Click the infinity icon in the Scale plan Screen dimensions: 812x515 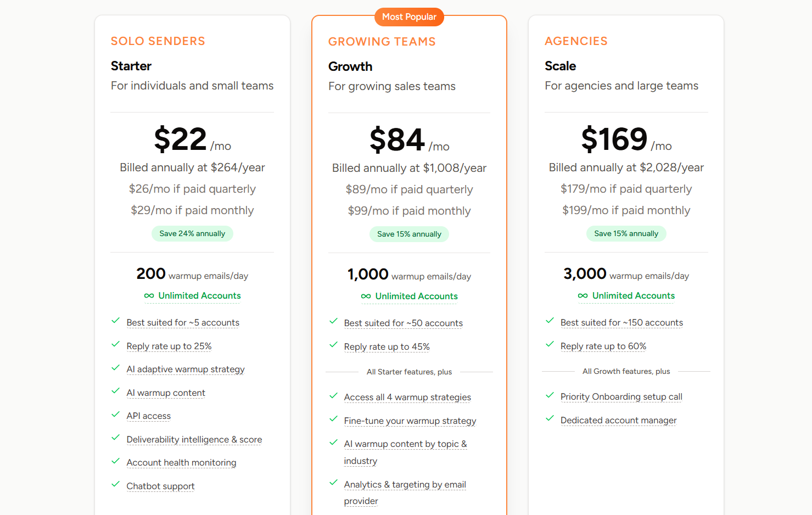pos(583,296)
